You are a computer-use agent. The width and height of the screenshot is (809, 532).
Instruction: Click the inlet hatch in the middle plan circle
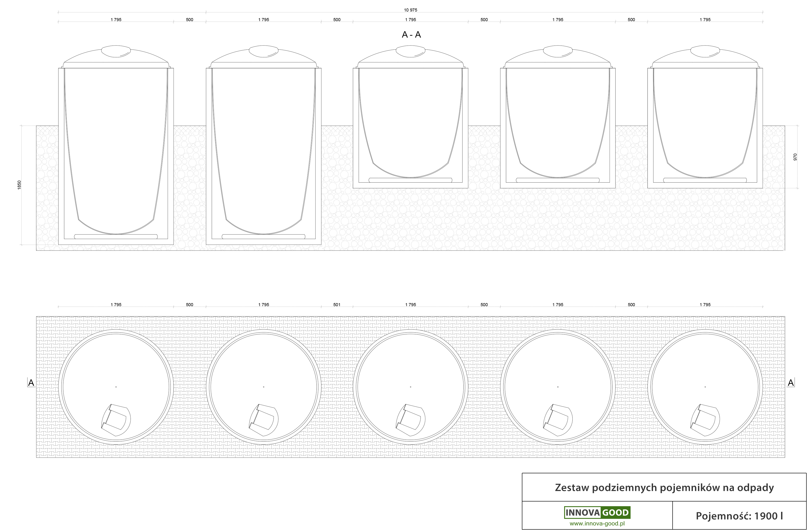pos(411,420)
